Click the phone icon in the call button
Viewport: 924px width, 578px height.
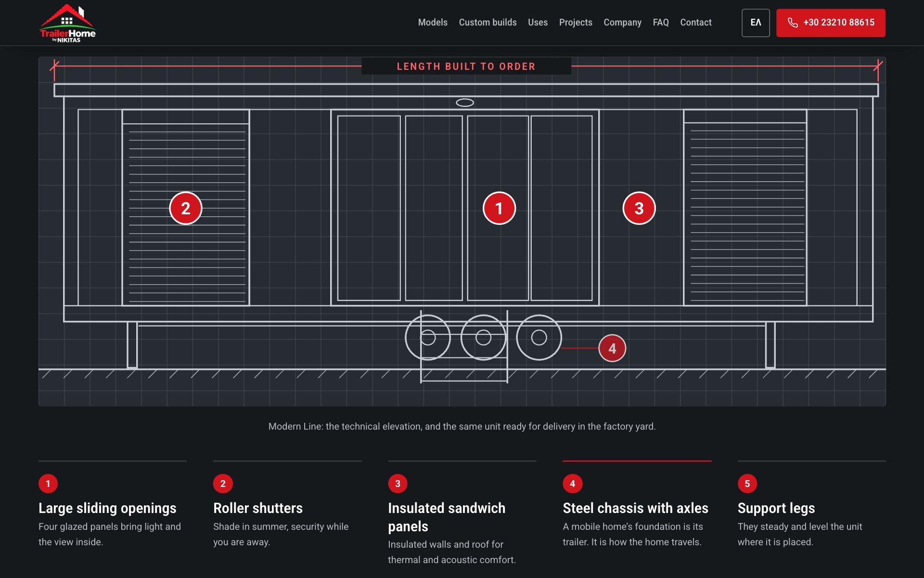tap(793, 23)
